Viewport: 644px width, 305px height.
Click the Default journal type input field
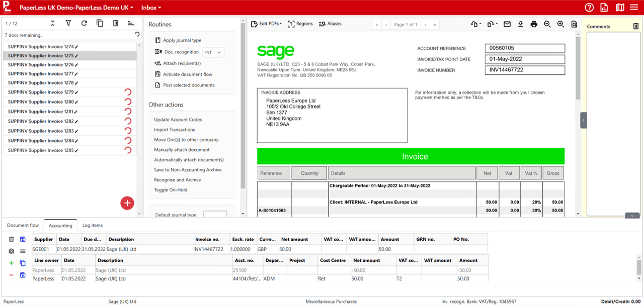coord(215,215)
